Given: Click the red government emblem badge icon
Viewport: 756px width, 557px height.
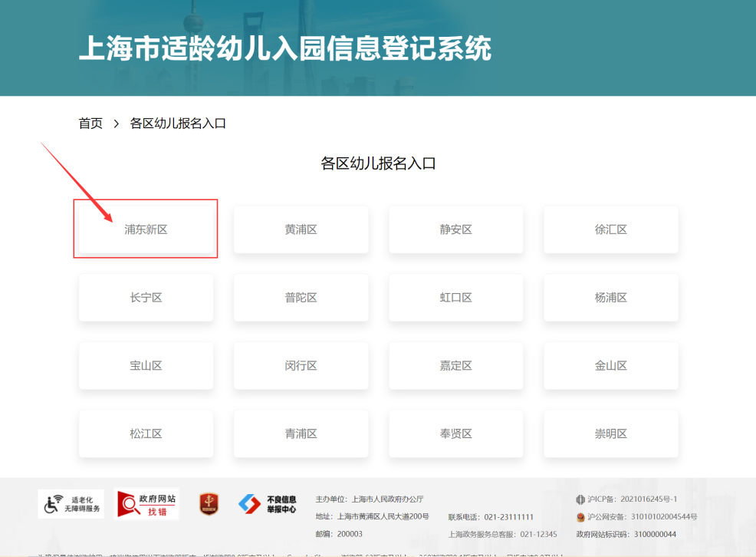Looking at the screenshot, I should pos(209,504).
